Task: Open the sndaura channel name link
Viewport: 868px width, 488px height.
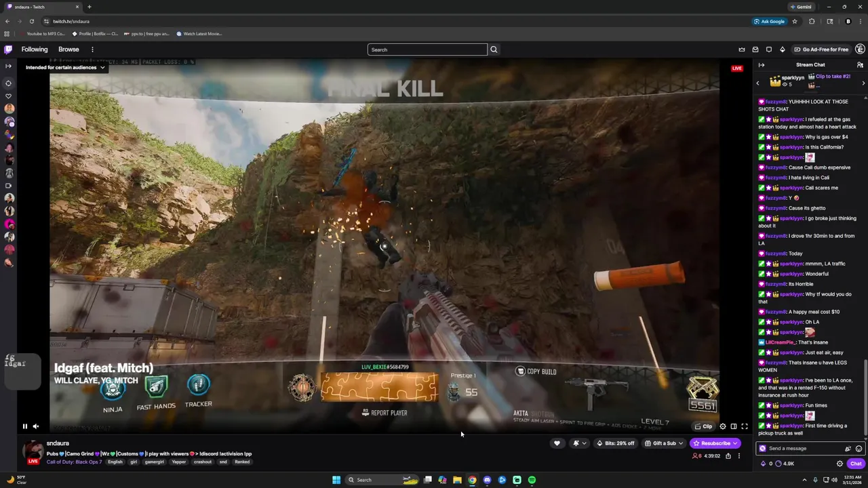Action: [x=58, y=443]
